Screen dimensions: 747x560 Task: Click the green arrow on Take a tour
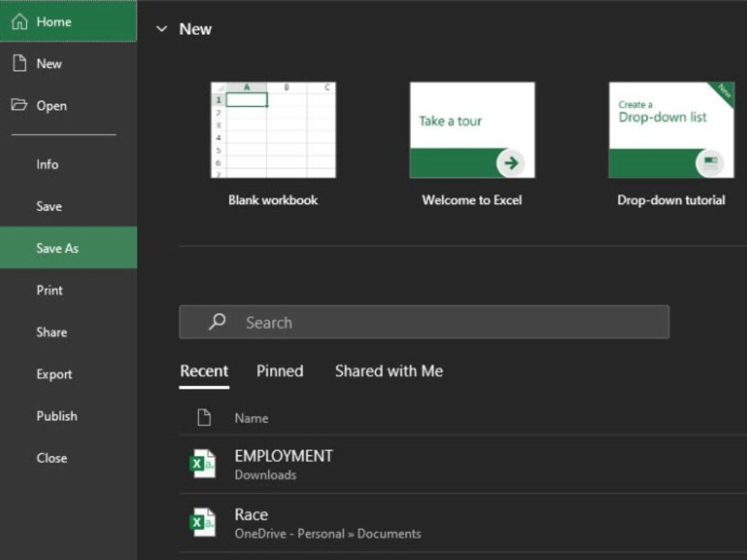[511, 163]
